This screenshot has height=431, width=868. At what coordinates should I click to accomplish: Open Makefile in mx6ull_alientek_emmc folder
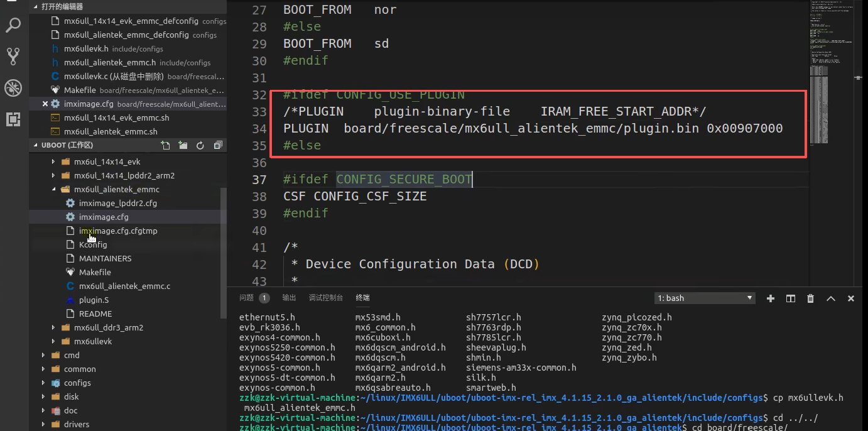[95, 272]
